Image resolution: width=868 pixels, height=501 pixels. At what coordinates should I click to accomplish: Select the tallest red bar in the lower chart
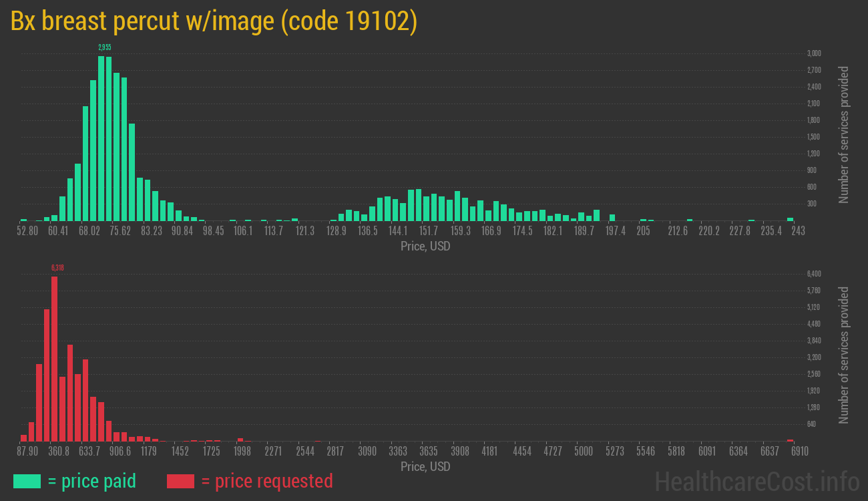click(x=54, y=358)
